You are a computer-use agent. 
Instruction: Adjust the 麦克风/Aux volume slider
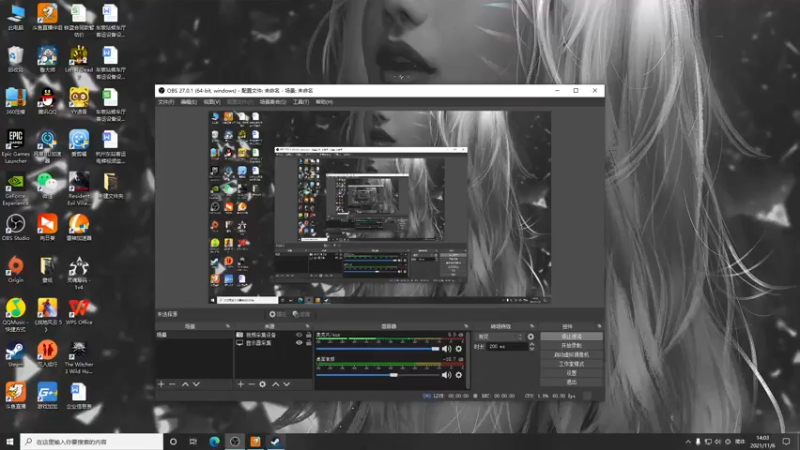378,349
